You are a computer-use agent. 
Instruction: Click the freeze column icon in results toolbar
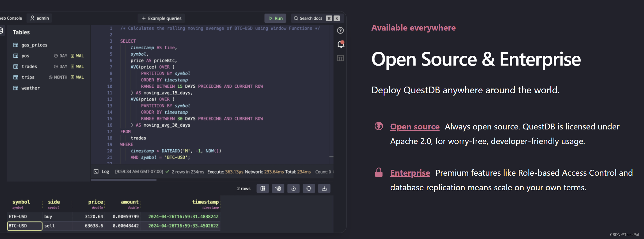click(278, 189)
